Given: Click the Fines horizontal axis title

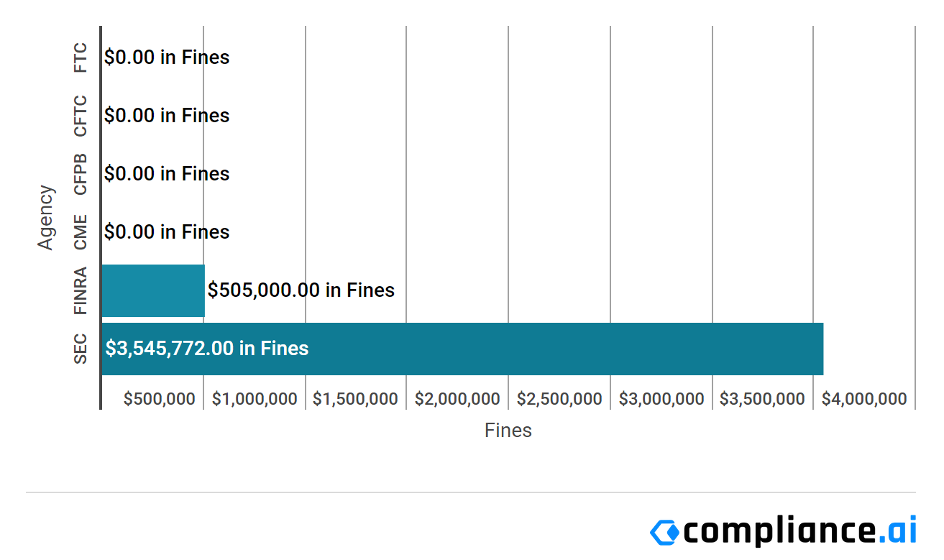Looking at the screenshot, I should [x=508, y=431].
